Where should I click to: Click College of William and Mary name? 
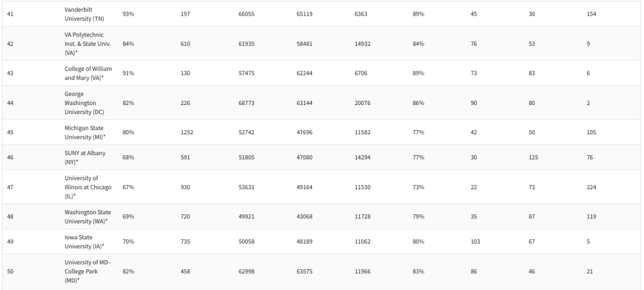[88, 73]
